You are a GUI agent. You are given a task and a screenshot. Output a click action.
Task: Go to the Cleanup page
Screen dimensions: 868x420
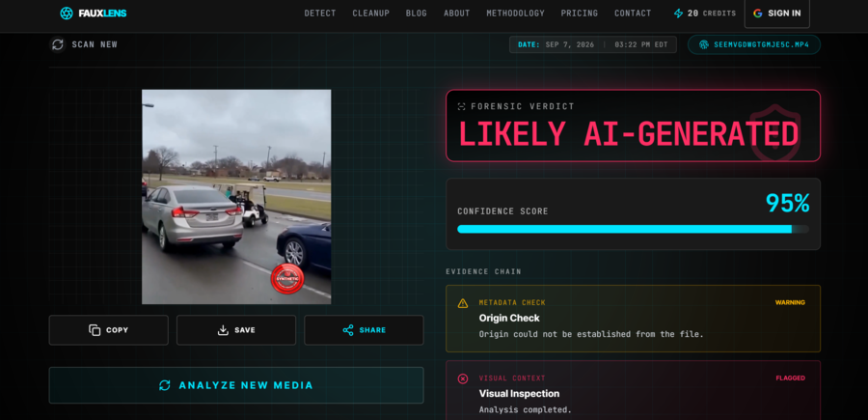tap(371, 14)
